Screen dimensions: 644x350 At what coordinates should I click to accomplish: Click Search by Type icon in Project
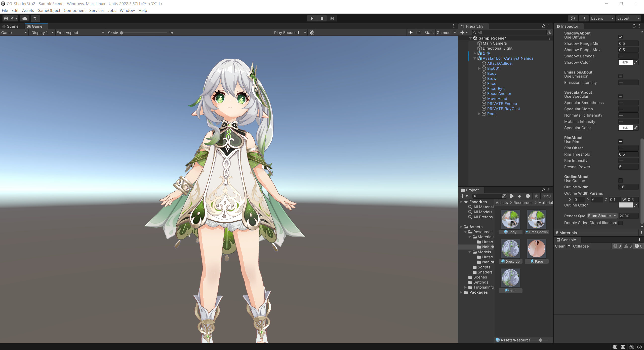[x=511, y=196]
